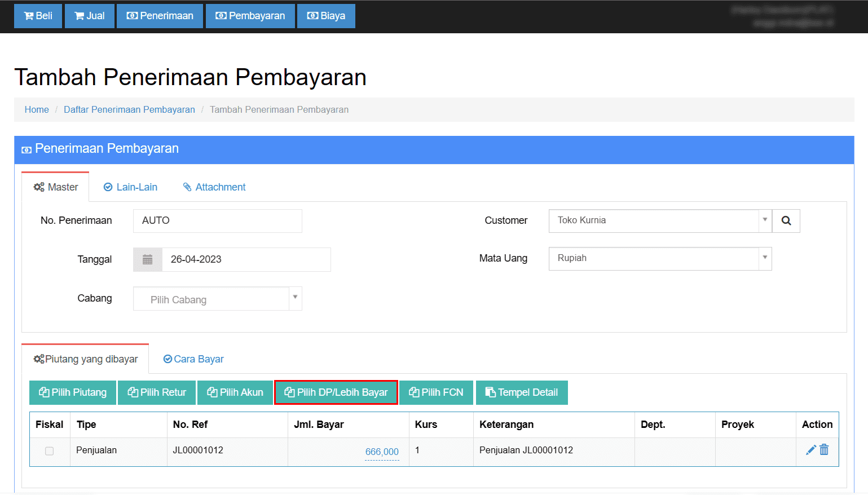Screen dimensions: 868x495
Task: Click the Beli cart button in top bar
Action: tap(38, 16)
